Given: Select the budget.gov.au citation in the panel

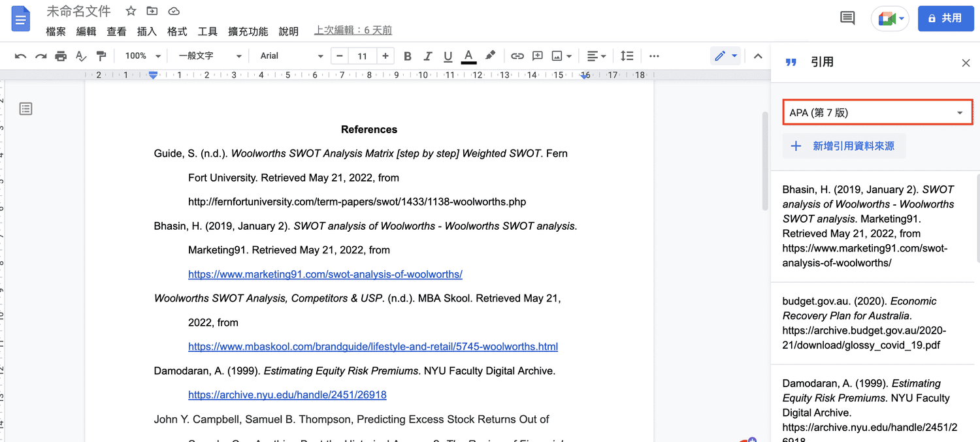Looking at the screenshot, I should 872,323.
